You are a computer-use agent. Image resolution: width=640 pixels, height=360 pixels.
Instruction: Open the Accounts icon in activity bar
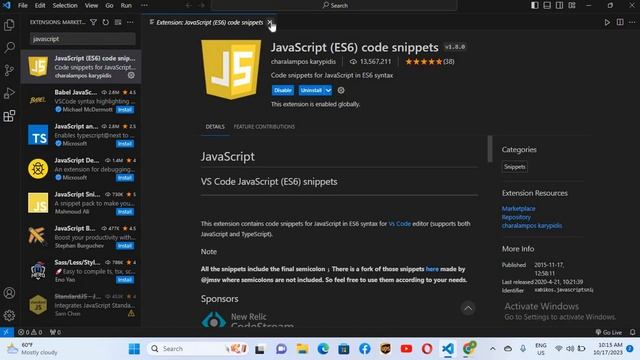9,293
